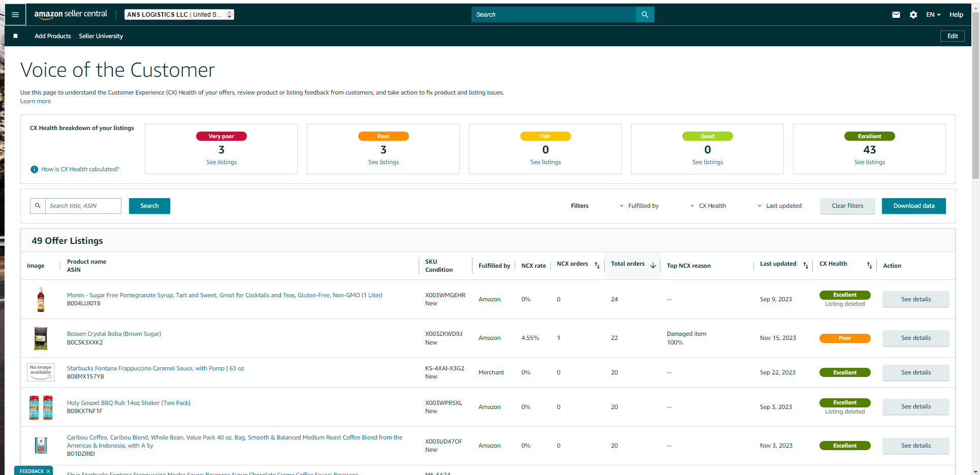The height and width of the screenshot is (475, 980).
Task: Click the Download data button
Action: click(914, 206)
